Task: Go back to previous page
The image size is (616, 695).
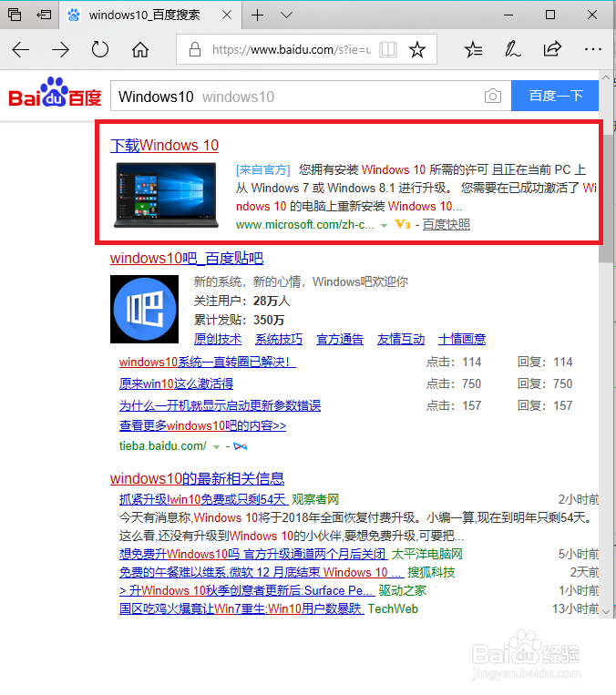Action: tap(20, 49)
